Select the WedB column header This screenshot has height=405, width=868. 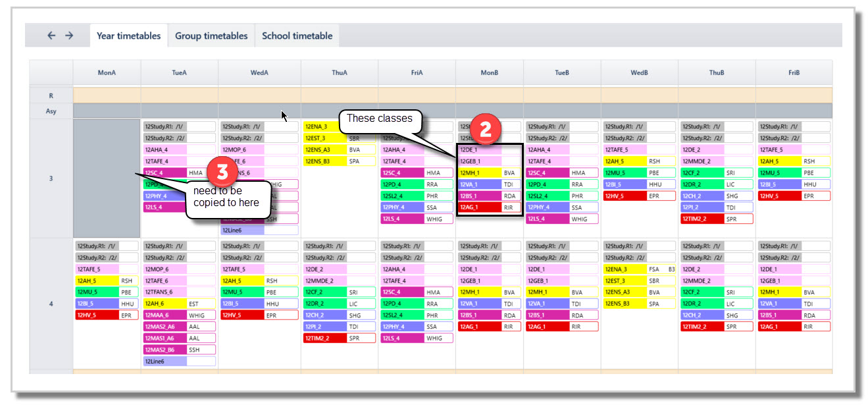pos(639,72)
